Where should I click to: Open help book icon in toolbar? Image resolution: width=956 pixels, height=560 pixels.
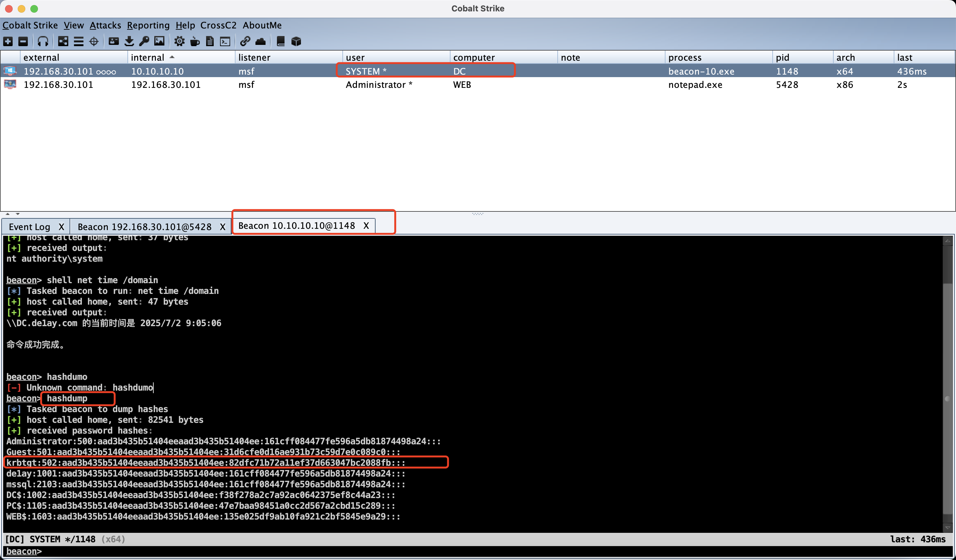pos(281,41)
